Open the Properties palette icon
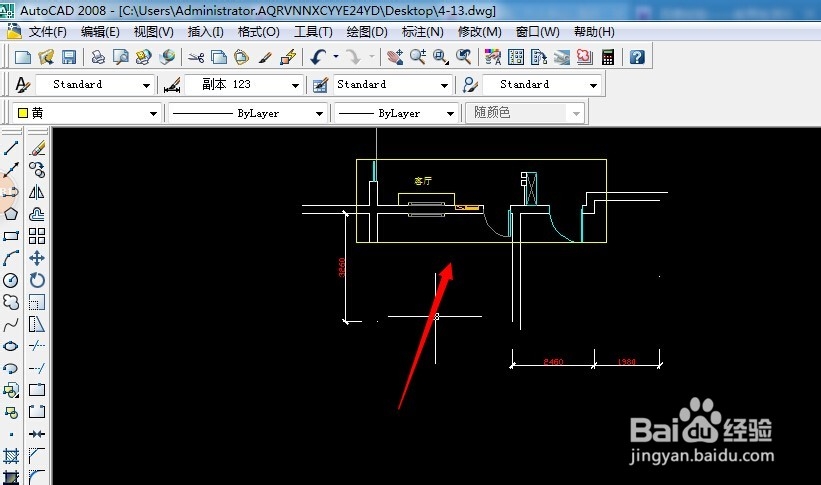The width and height of the screenshot is (821, 485). 493,57
